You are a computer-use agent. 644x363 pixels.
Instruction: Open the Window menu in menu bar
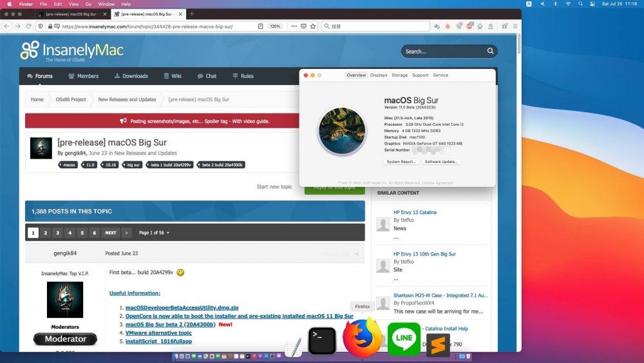click(106, 4)
